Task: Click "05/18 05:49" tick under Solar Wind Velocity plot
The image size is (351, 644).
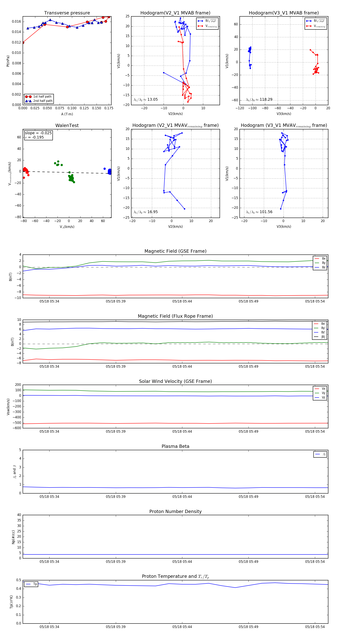Action: tap(248, 431)
